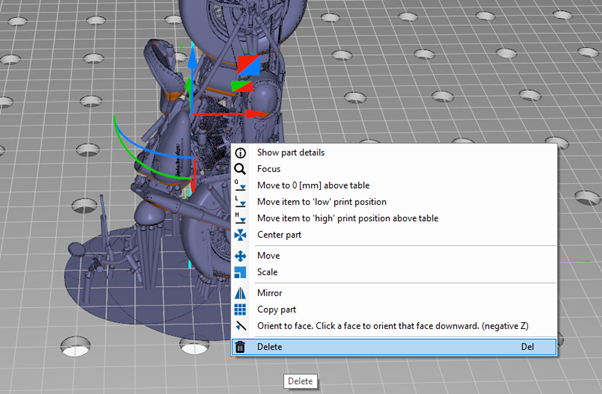This screenshot has width=602, height=394.
Task: Click the 'high' print position icon
Action: [240, 219]
